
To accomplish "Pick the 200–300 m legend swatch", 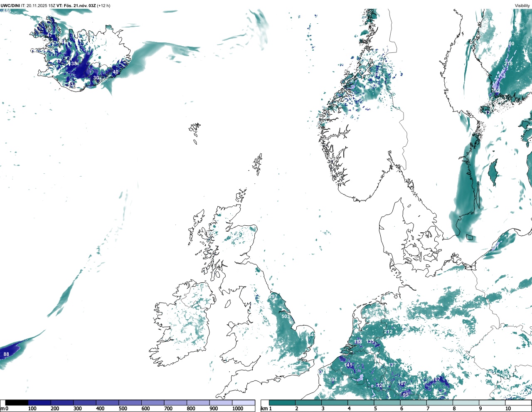I will pos(62,402).
